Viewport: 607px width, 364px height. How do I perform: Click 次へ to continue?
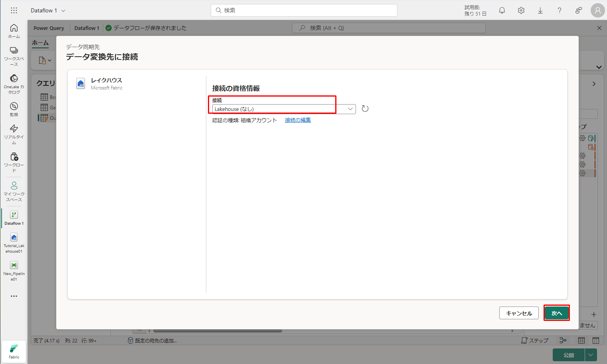(x=557, y=313)
